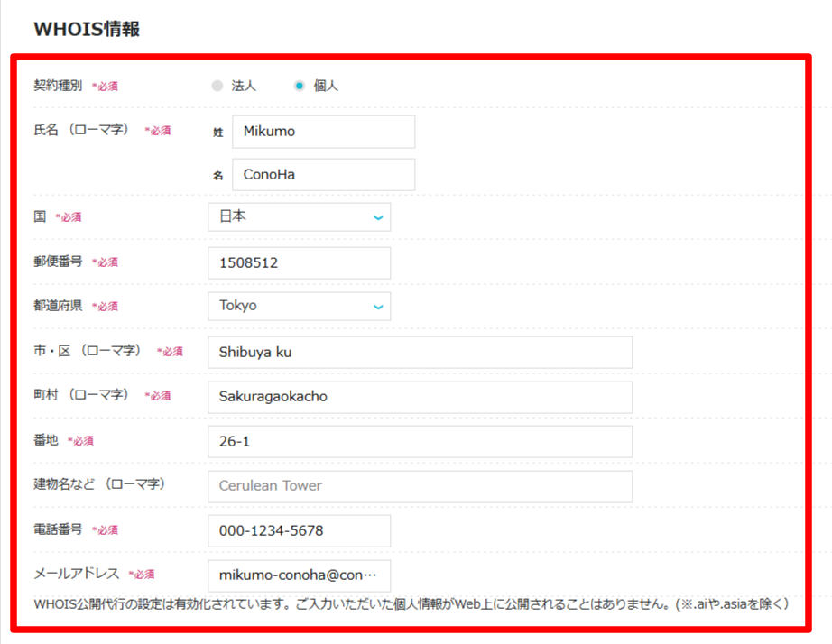Click the 姓 field containing Mikumo
This screenshot has height=644, width=832.
(323, 132)
